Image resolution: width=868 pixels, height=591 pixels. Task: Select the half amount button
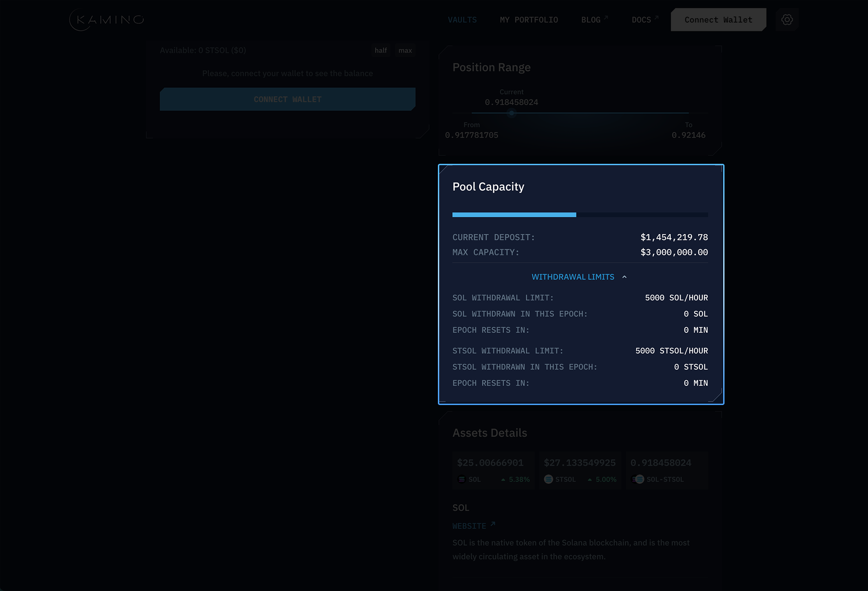tap(381, 50)
